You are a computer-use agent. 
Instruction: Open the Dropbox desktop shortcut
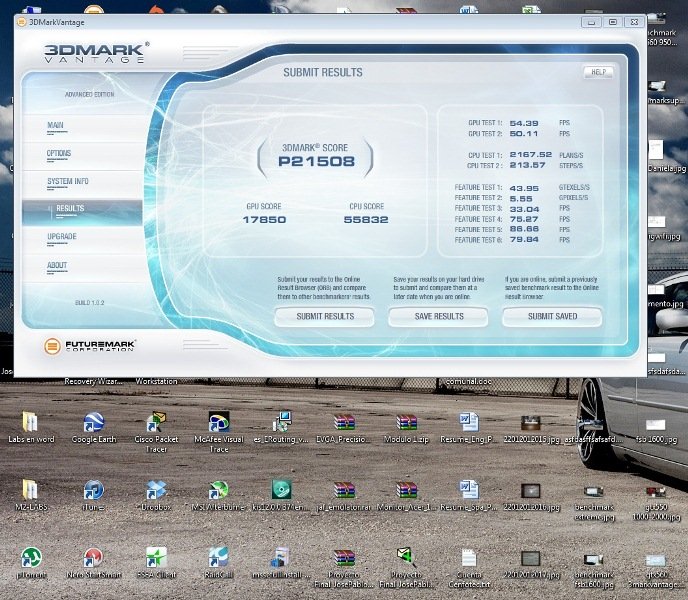(x=156, y=490)
